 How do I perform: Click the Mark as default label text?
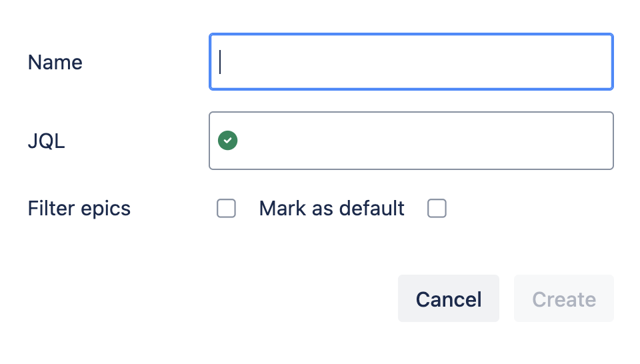[331, 209]
